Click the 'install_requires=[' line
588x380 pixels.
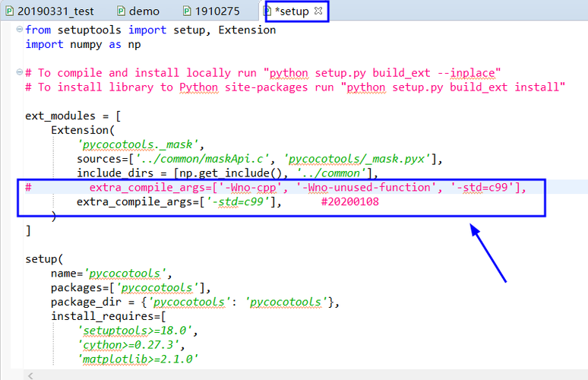click(x=109, y=316)
